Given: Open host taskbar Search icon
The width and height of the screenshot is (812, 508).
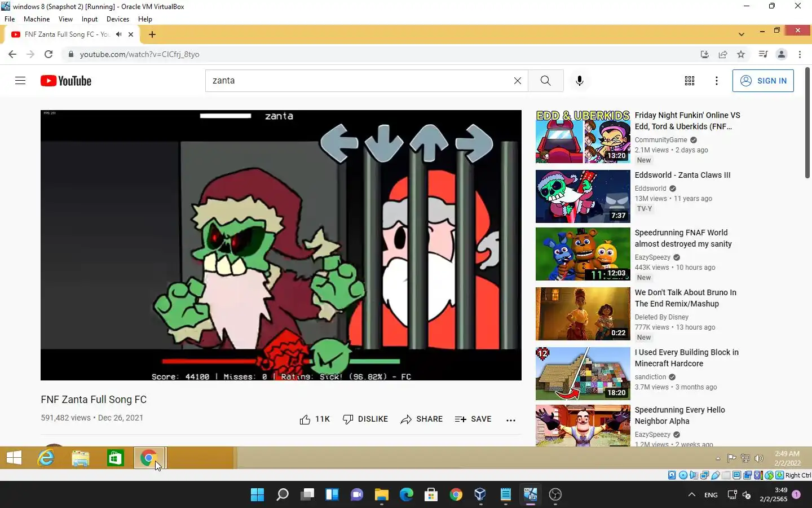Looking at the screenshot, I should (x=283, y=495).
